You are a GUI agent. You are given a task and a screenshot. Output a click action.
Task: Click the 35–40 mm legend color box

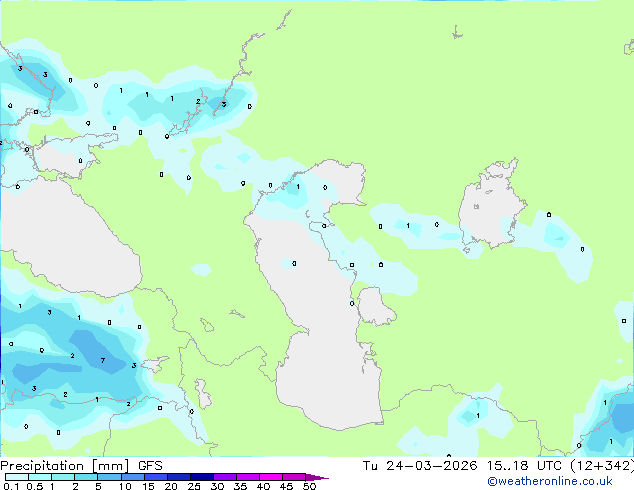[248, 477]
